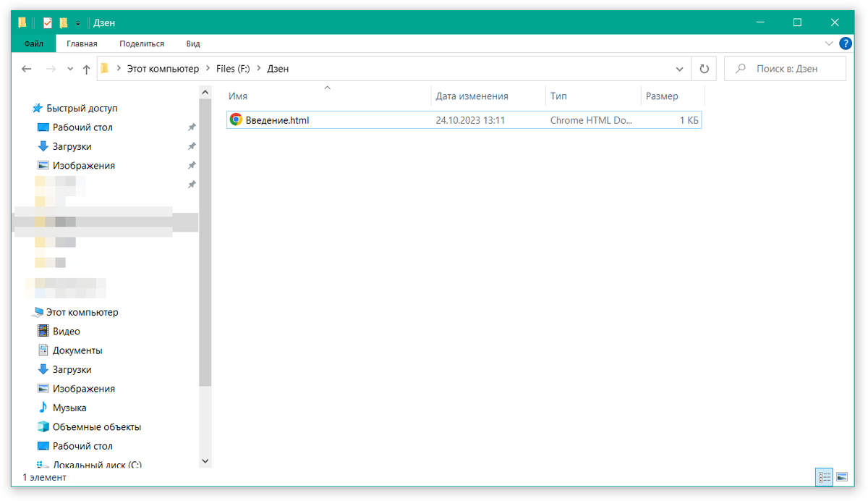Open the Файл ribbon tab
This screenshot has height=501, width=868.
click(x=34, y=43)
